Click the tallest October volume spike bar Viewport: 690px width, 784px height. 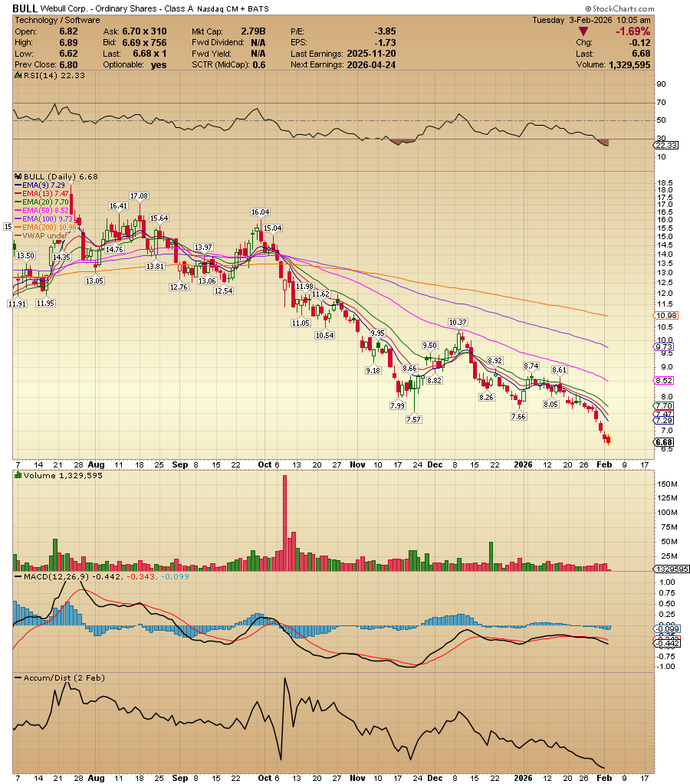pos(284,523)
